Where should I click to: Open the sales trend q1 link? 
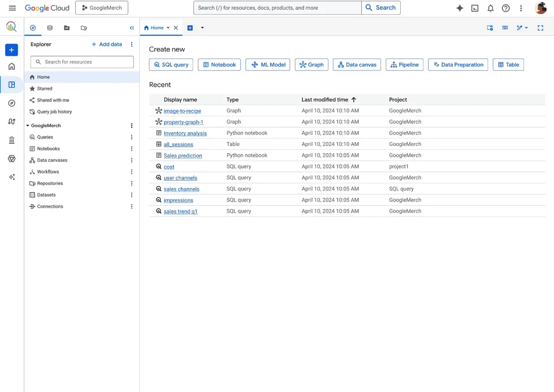tap(181, 211)
